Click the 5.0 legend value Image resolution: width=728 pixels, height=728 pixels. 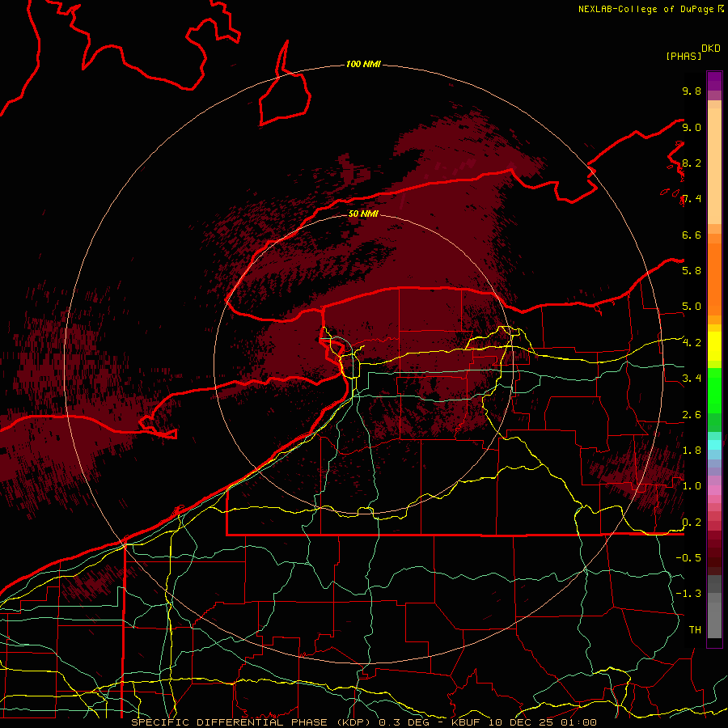pos(692,307)
